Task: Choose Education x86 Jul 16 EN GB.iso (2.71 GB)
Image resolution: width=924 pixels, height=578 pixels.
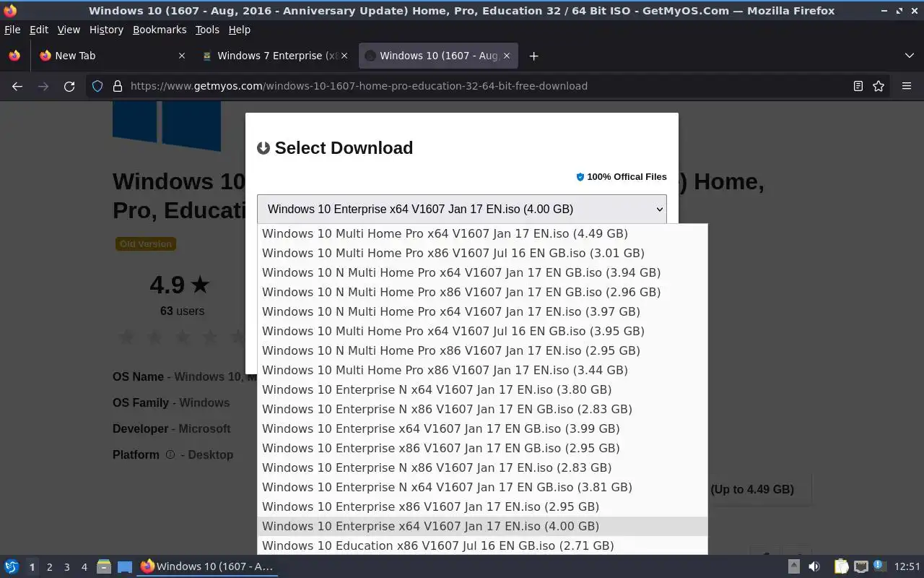Action: pyautogui.click(x=482, y=545)
